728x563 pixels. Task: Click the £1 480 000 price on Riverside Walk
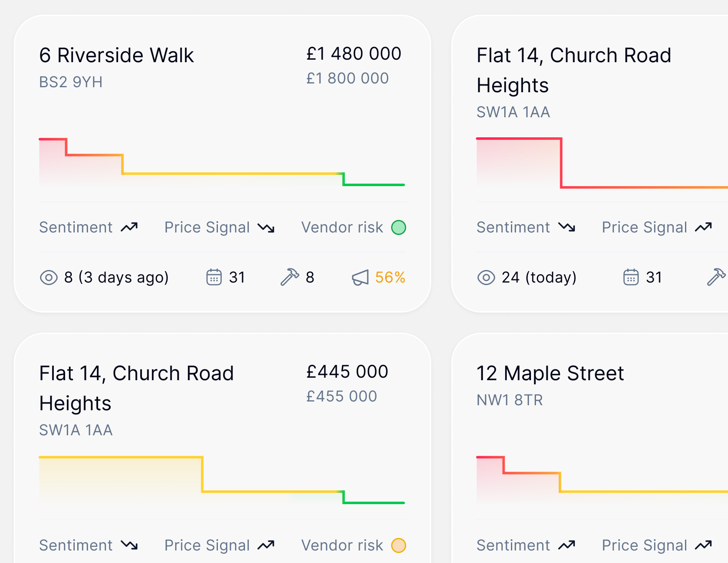(354, 54)
